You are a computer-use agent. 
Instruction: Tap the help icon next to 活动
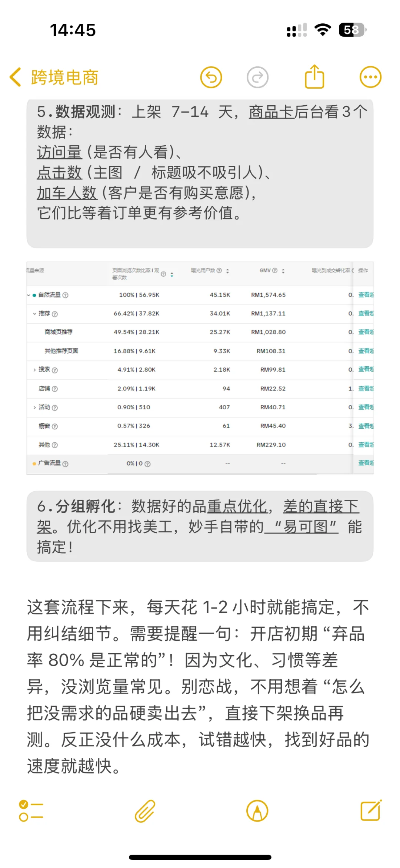(x=55, y=408)
